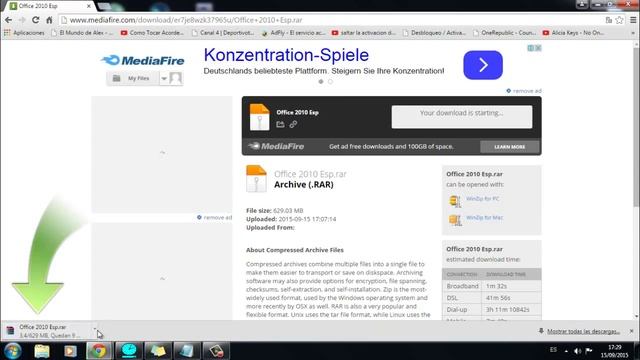Click the sticky notes taskbar icon
Image resolution: width=640 pixels, height=360 pixels.
click(158, 351)
